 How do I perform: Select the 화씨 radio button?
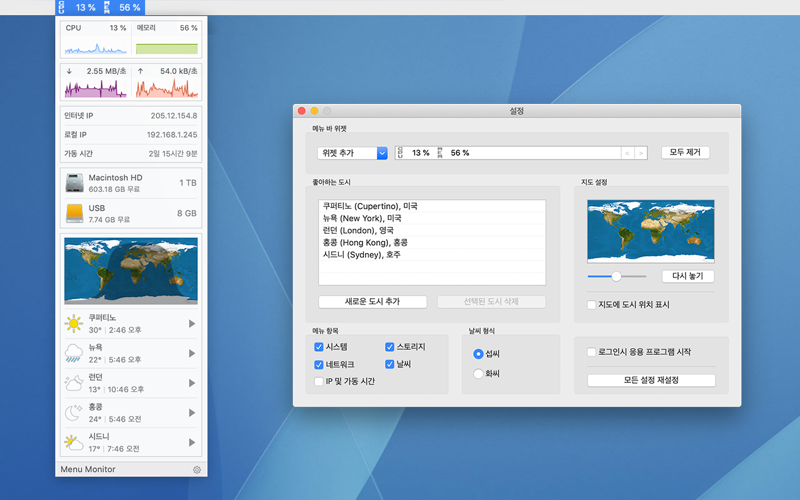coord(478,373)
